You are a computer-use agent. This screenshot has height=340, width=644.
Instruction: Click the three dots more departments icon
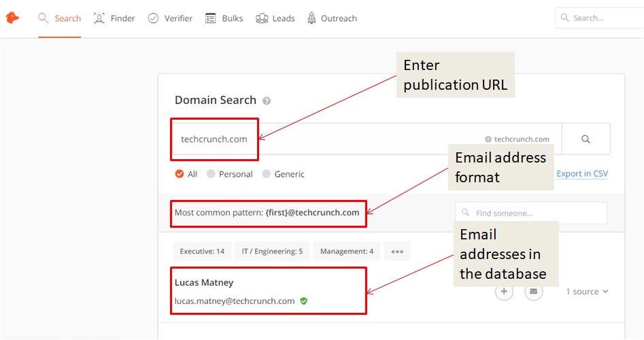[x=397, y=252]
